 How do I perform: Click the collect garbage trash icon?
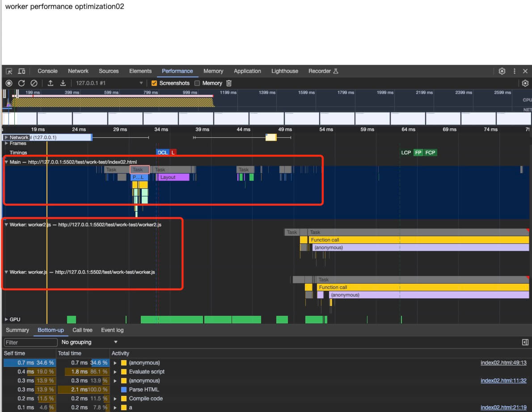pos(229,83)
